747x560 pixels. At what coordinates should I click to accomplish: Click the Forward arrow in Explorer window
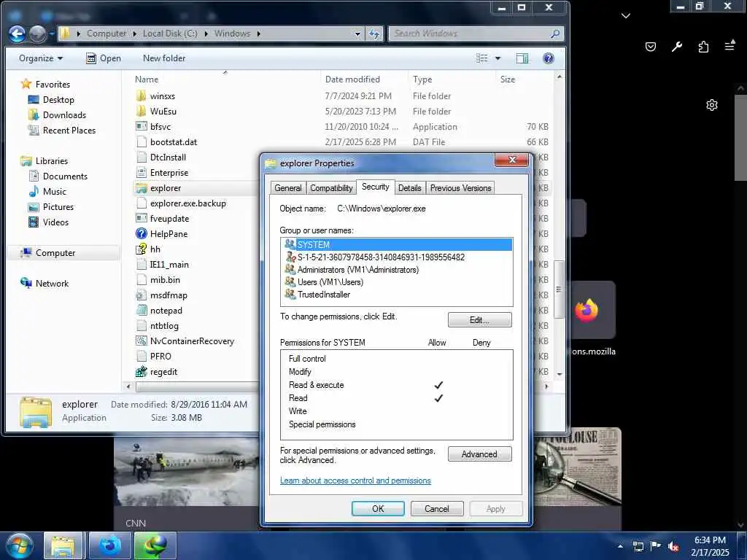click(38, 34)
